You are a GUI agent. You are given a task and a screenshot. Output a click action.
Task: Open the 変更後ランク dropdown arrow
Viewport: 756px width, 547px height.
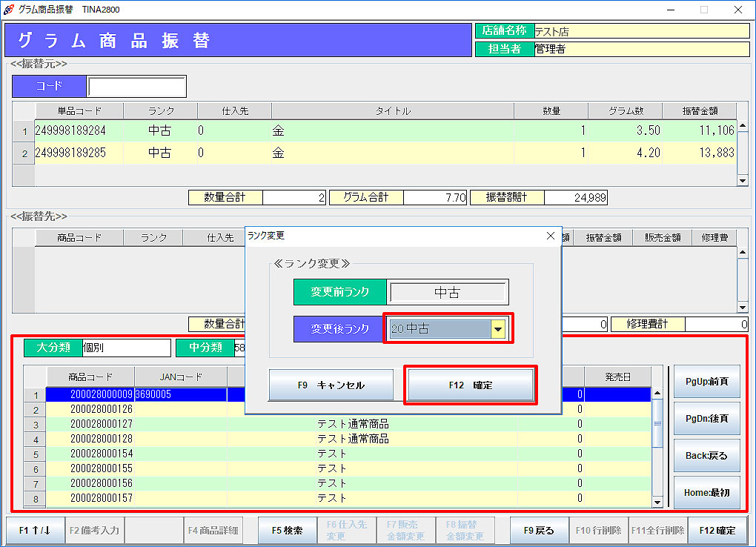click(x=498, y=329)
